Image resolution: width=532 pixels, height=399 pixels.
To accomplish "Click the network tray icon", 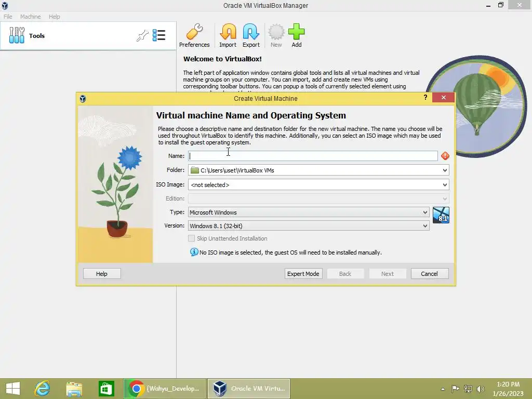I will point(468,389).
